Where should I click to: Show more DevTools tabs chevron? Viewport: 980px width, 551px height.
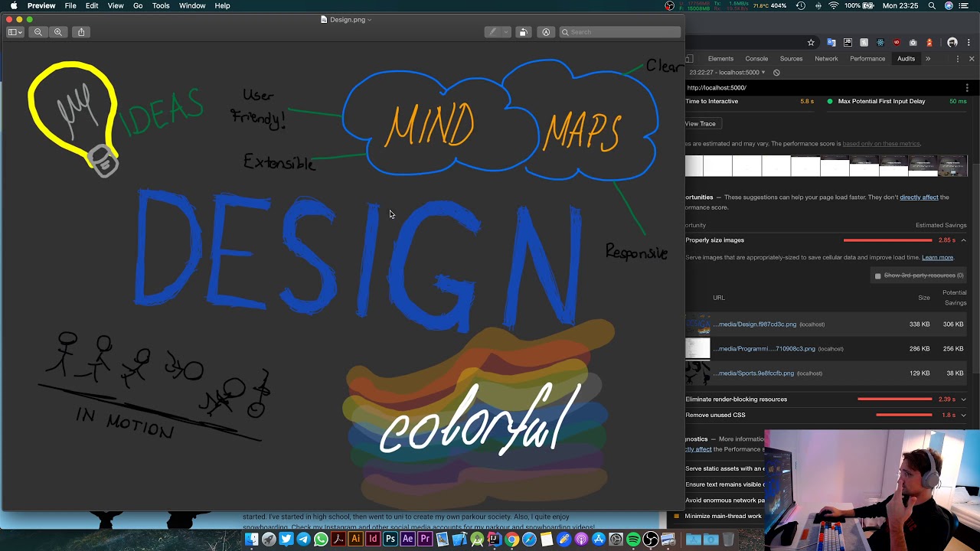928,59
